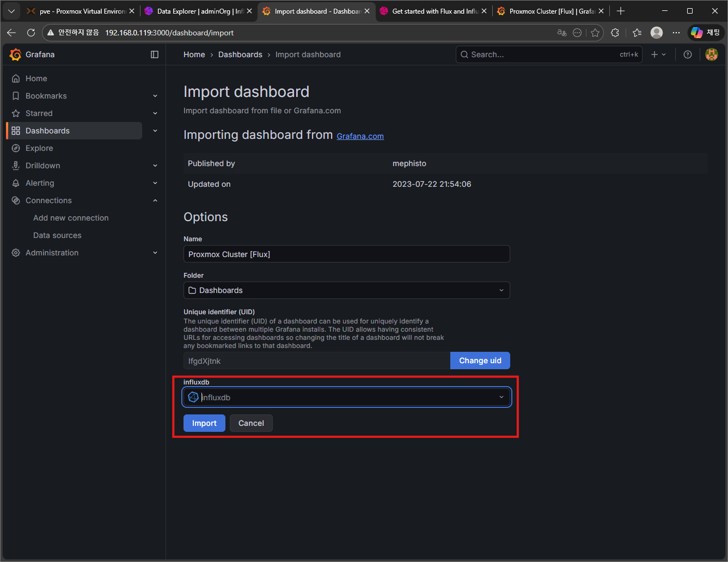Viewport: 728px width, 562px height.
Task: Click the Change uid button
Action: click(x=480, y=361)
